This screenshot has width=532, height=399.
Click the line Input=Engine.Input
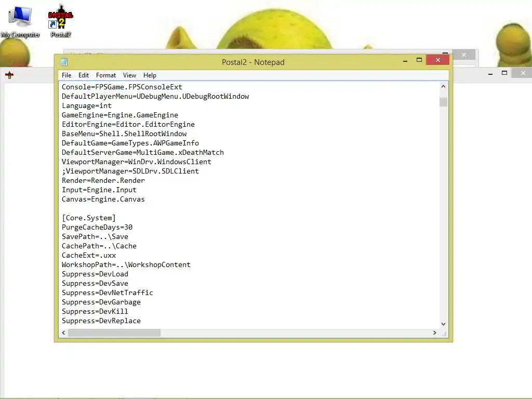[x=99, y=190]
